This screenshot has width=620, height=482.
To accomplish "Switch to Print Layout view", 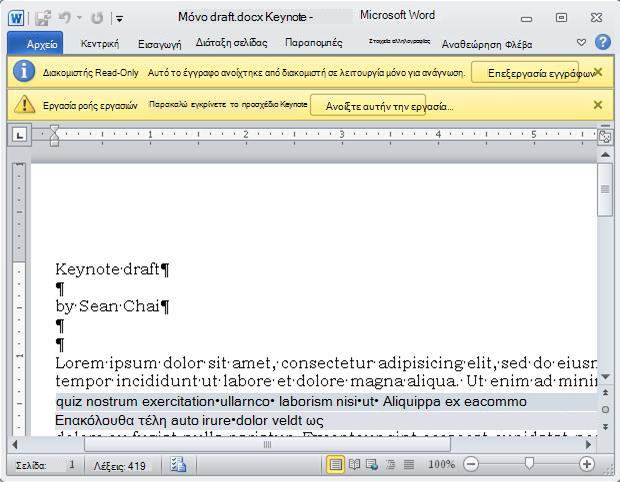I will tap(335, 465).
